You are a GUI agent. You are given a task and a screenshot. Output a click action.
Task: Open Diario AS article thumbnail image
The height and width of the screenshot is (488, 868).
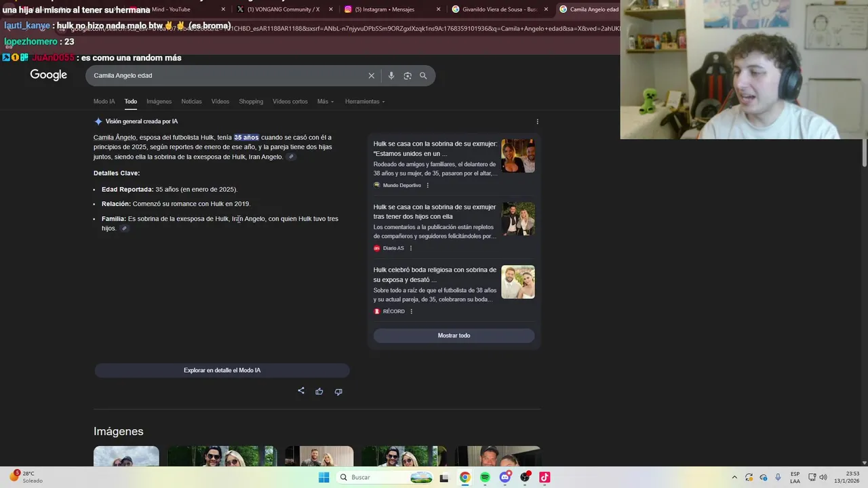(518, 219)
